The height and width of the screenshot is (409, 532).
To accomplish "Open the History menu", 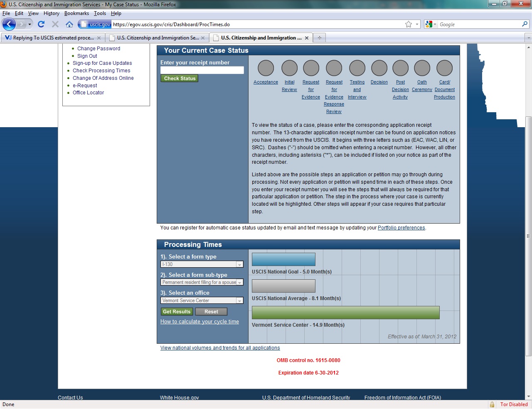I will pos(52,13).
